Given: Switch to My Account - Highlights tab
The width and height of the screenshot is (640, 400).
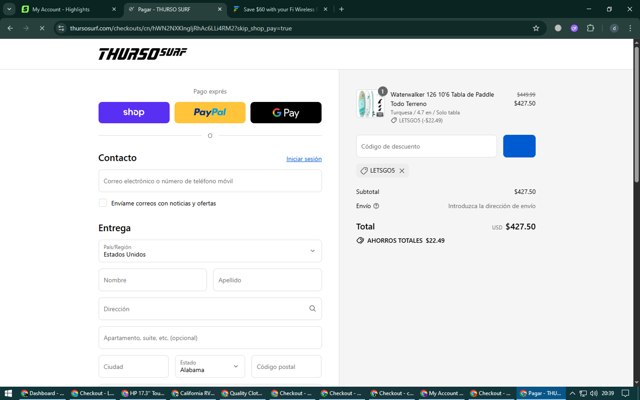Looking at the screenshot, I should (x=69, y=9).
